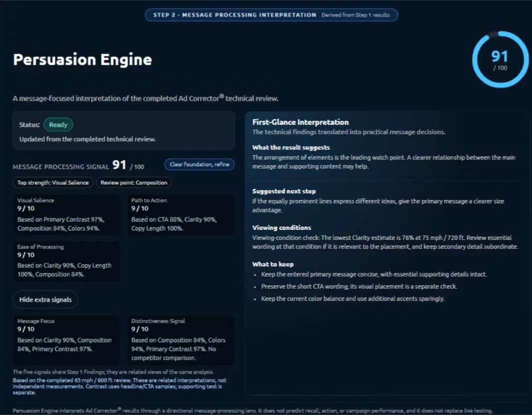Select the Ease of Processing card

(x=66, y=261)
